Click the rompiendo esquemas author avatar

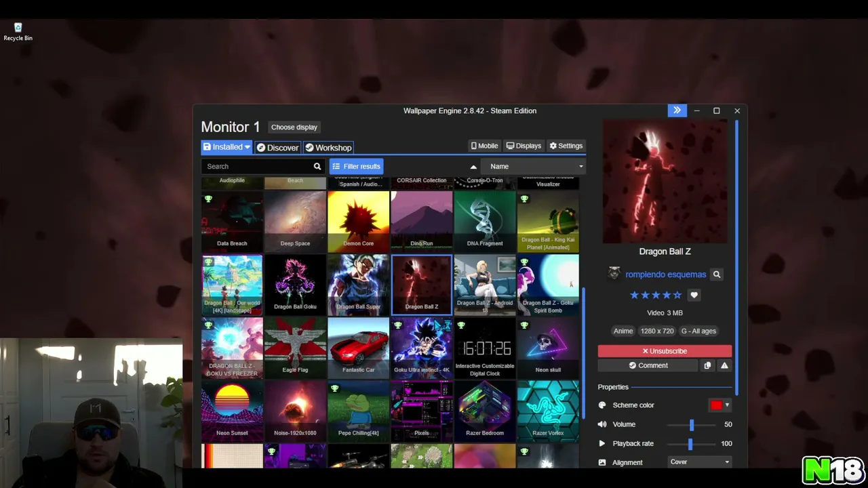point(614,273)
